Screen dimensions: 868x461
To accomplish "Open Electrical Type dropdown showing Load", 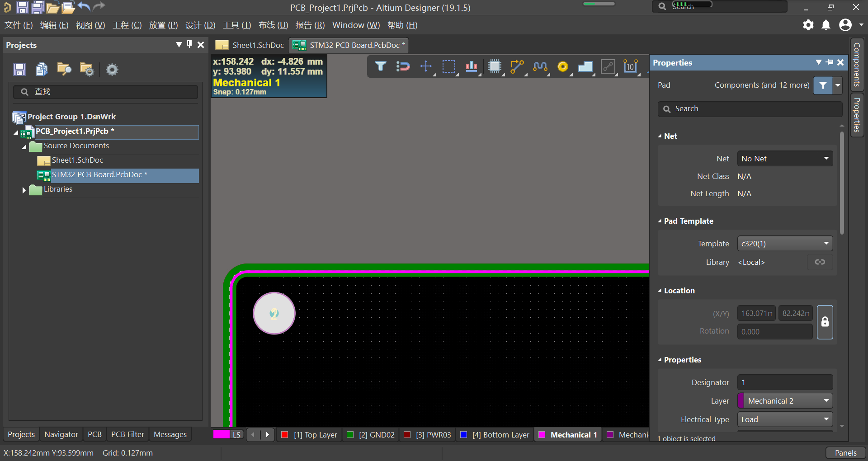I will coord(785,419).
